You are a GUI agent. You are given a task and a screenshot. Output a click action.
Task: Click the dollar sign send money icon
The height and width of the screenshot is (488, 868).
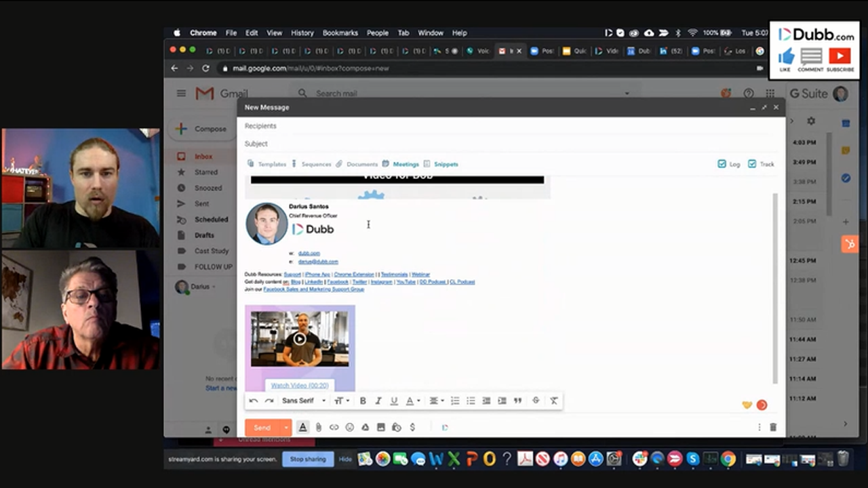[412, 427]
